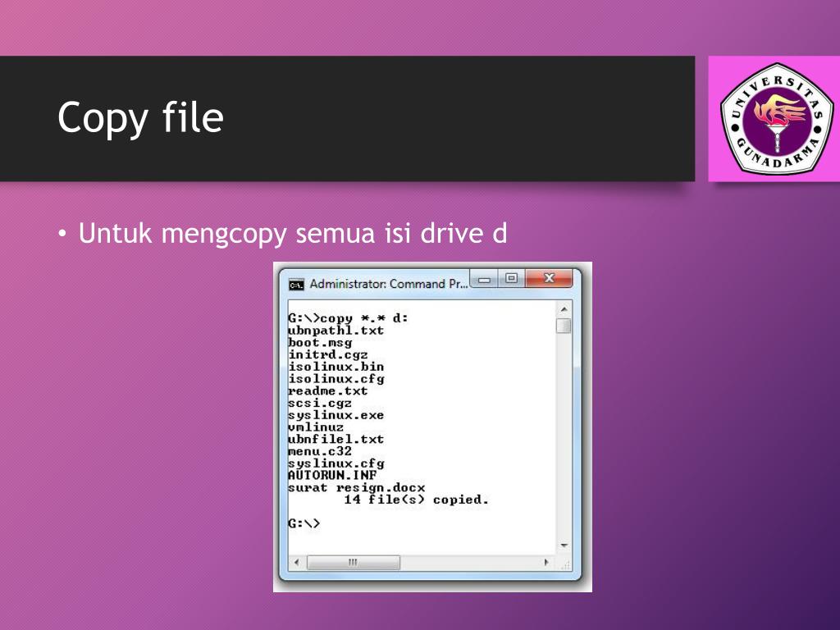Screen dimensions: 840x630
Task: Click the 'vmlinuz' output line
Action: pyautogui.click(x=316, y=427)
